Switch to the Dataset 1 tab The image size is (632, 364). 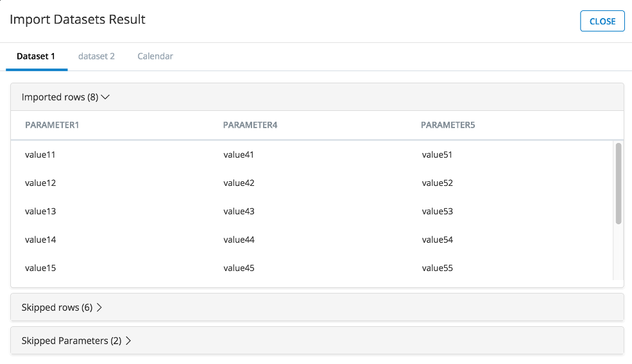click(36, 56)
